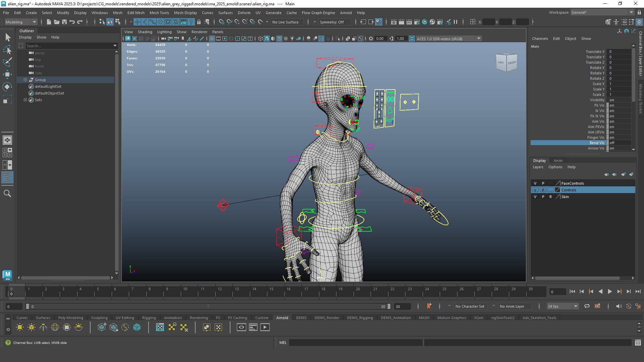
Task: Open the viewport Shading menu
Action: click(x=145, y=32)
